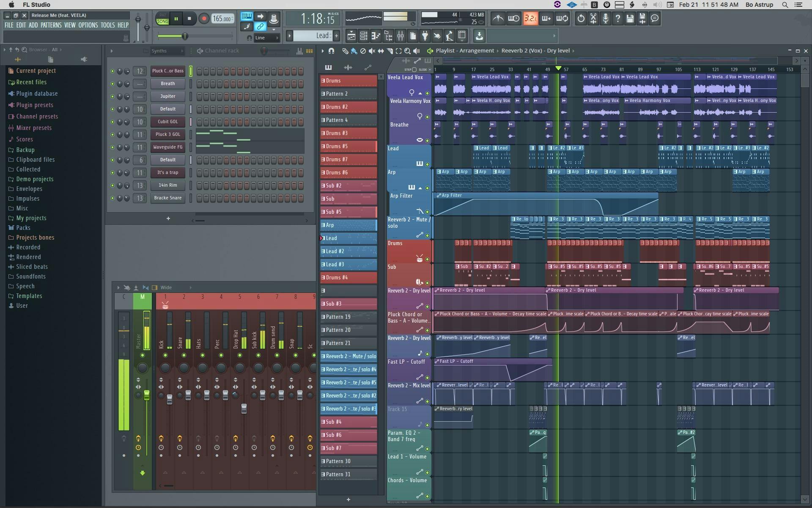Open channel rack options menu arrow
The width and height of the screenshot is (812, 508).
coord(112,51)
